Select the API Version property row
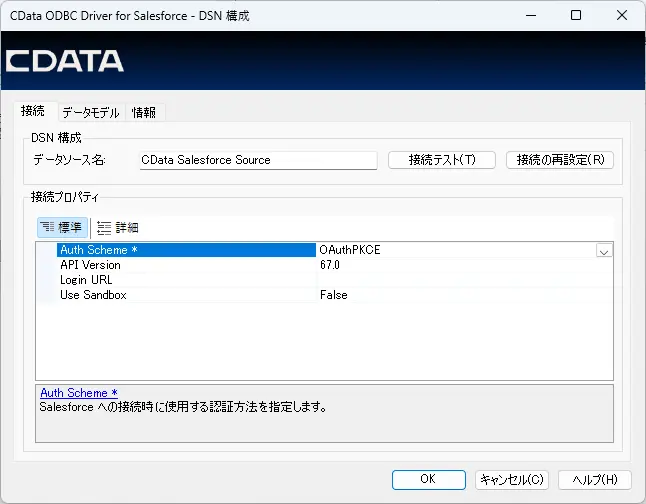The height and width of the screenshot is (504, 646). [x=186, y=265]
